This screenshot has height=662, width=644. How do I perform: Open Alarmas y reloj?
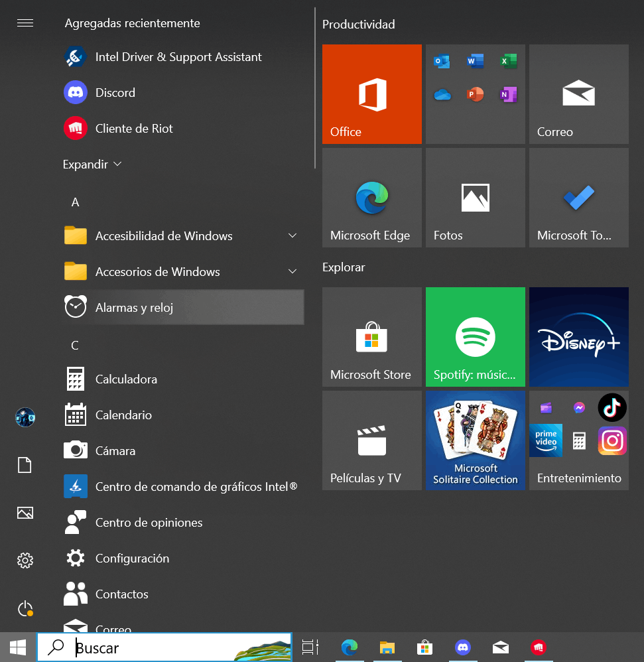[183, 307]
